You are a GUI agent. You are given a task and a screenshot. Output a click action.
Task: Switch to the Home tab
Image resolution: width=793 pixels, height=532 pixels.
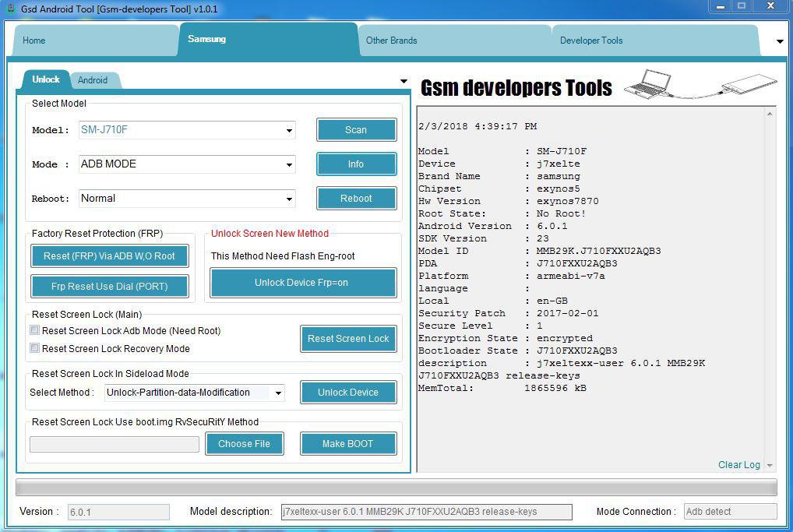coord(94,41)
